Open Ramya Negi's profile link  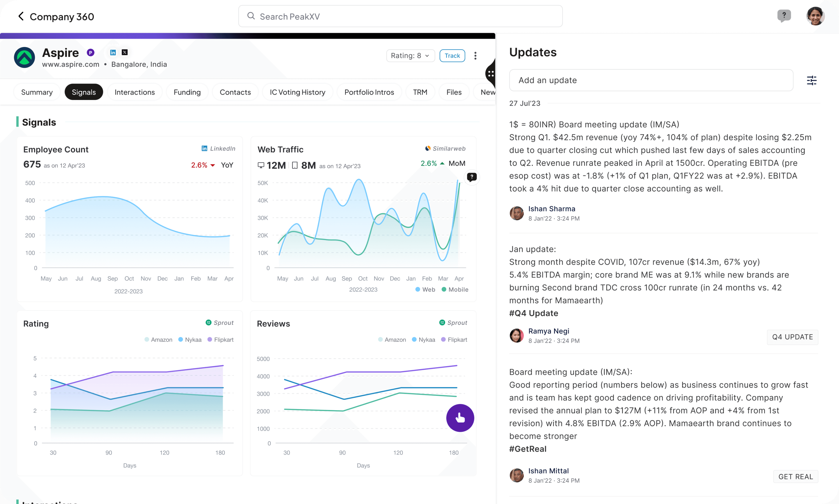[549, 331]
